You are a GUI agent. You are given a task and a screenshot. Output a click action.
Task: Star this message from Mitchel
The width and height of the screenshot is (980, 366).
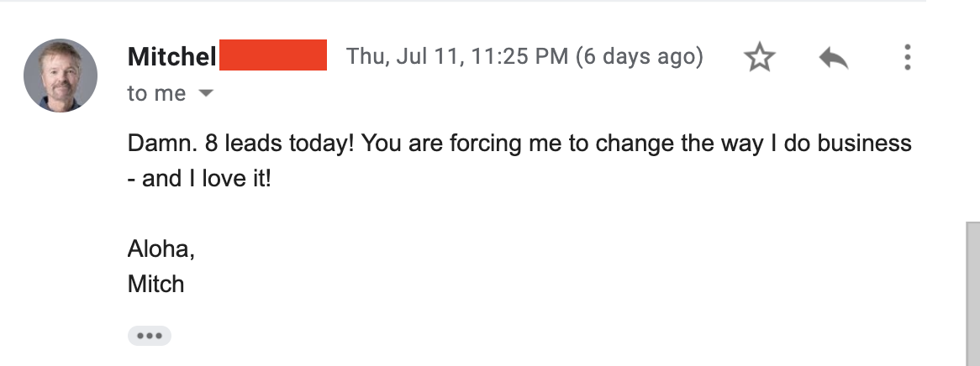[x=760, y=58]
